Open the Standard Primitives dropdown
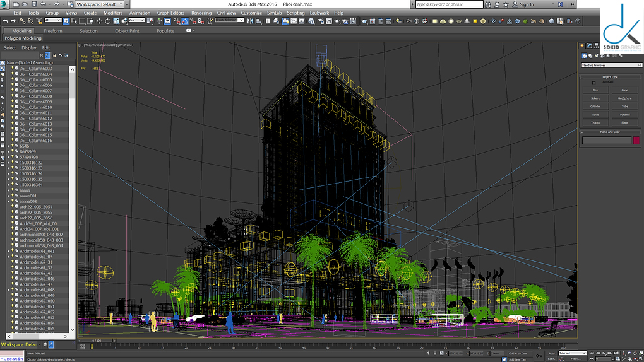 pos(611,65)
